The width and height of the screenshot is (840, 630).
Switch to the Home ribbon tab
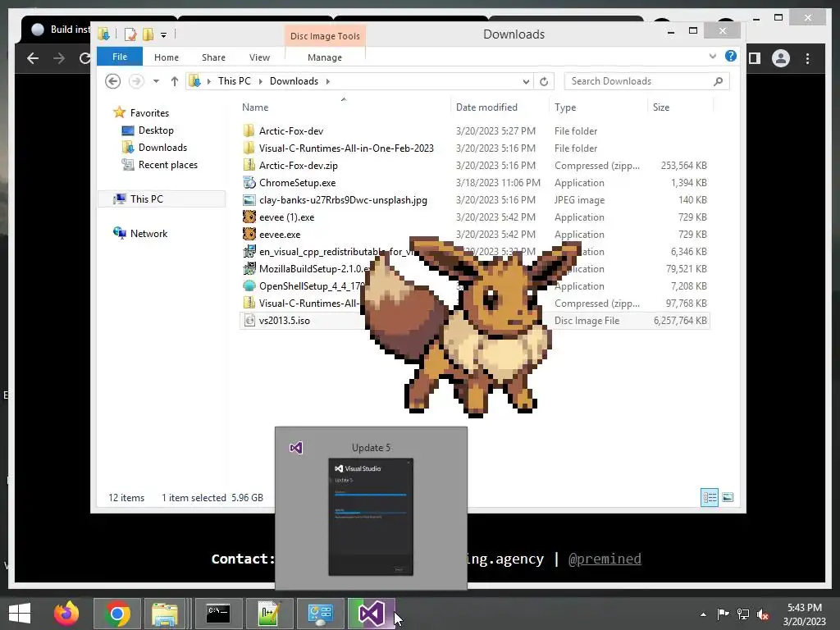[x=166, y=57]
